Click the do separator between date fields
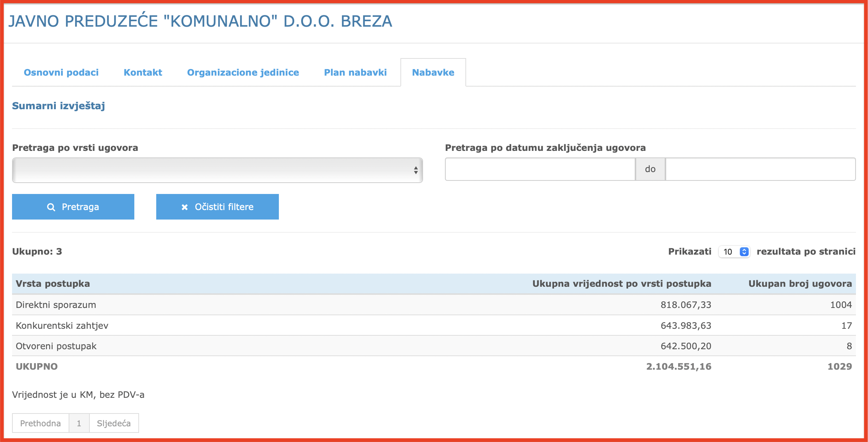The width and height of the screenshot is (868, 442). (x=650, y=169)
